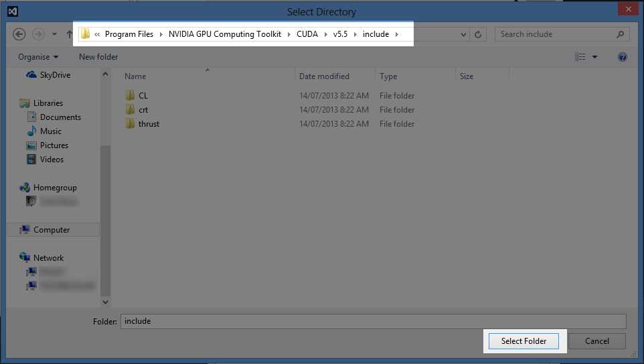Open the Help button
Image resolution: width=644 pixels, height=364 pixels.
pyautogui.click(x=622, y=57)
